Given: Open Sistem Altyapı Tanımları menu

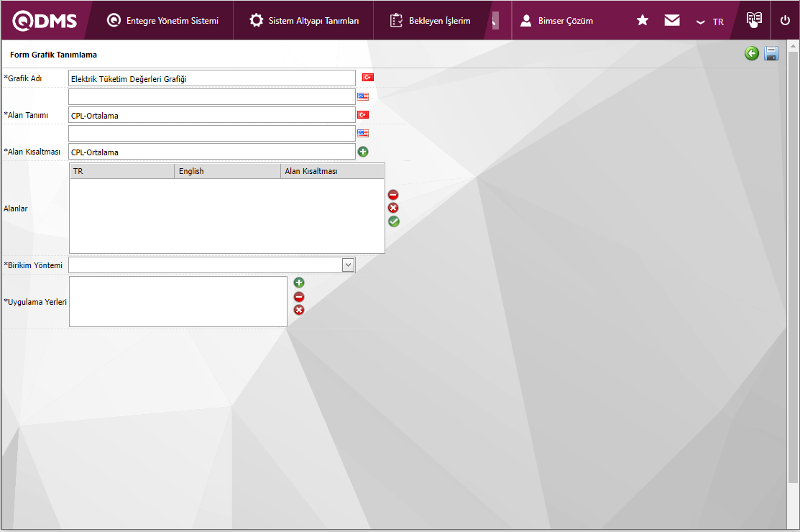Looking at the screenshot, I should click(303, 20).
